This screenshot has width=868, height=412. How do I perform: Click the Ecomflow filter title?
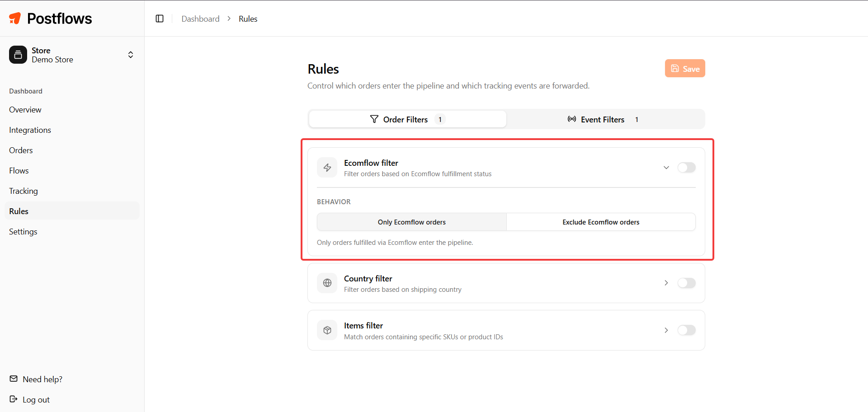click(x=371, y=163)
